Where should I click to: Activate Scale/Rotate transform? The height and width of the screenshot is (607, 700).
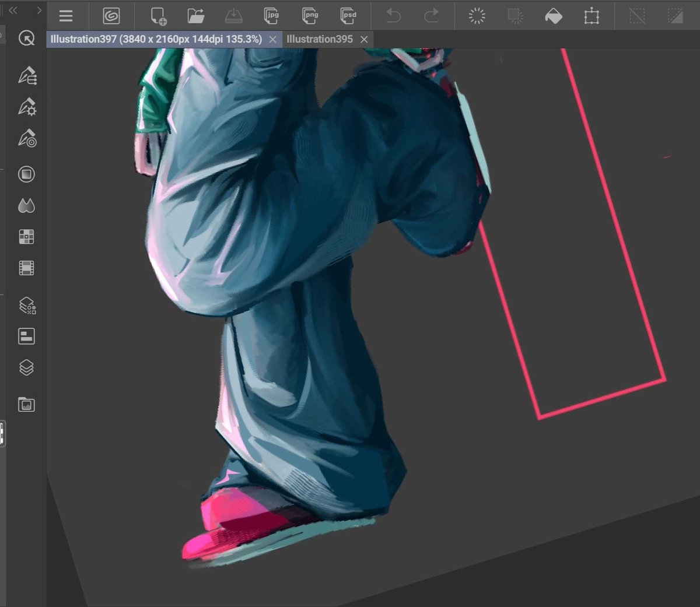coord(591,16)
